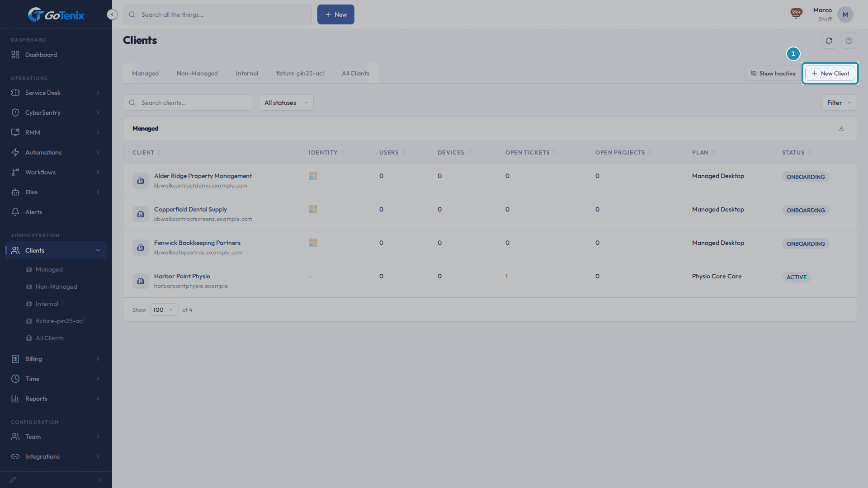Collapse the sidebar with the arrow button
This screenshot has width=868, height=488.
[x=112, y=14]
